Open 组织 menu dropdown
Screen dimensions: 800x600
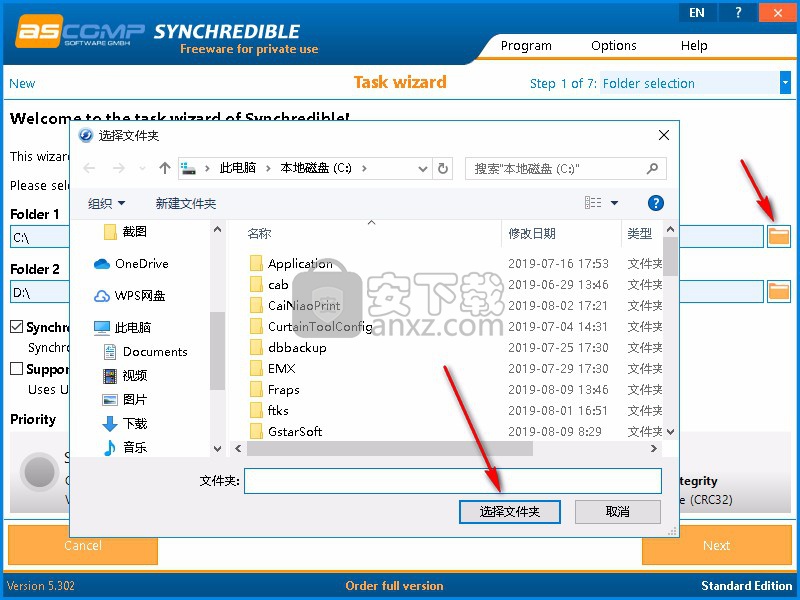[106, 204]
